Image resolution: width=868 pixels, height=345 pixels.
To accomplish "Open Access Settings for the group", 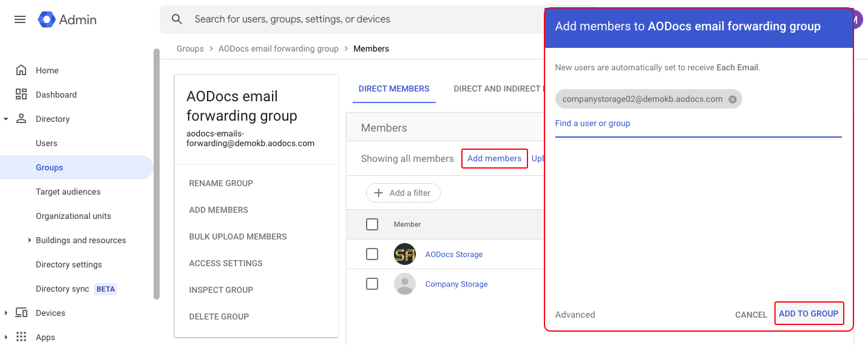I will 226,263.
